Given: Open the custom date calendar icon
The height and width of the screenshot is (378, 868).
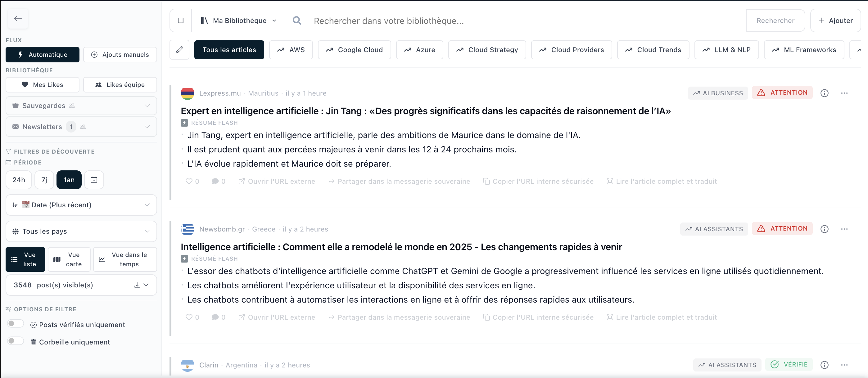Looking at the screenshot, I should point(94,180).
